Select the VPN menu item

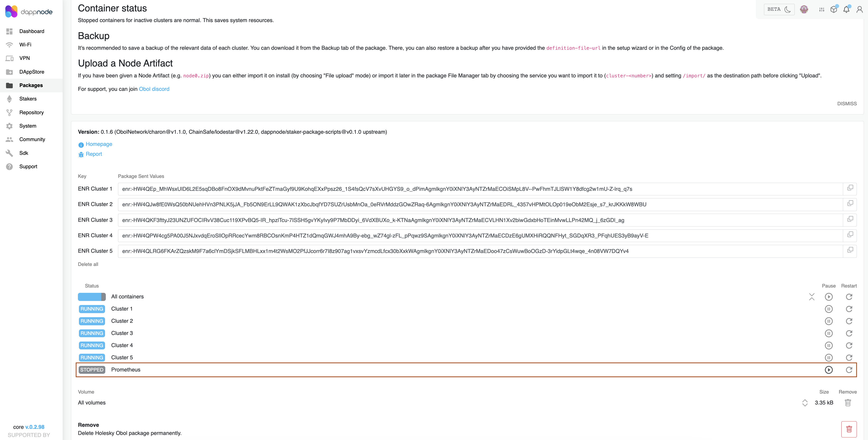click(25, 58)
